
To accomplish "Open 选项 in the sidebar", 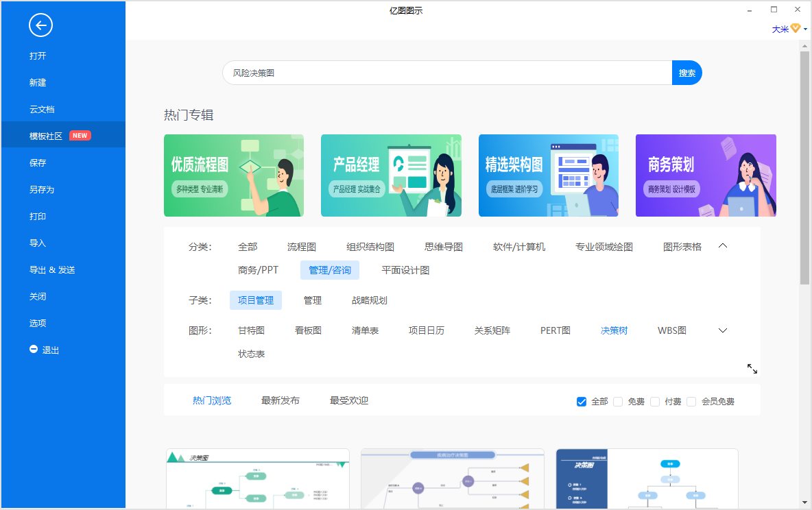I will (x=38, y=323).
